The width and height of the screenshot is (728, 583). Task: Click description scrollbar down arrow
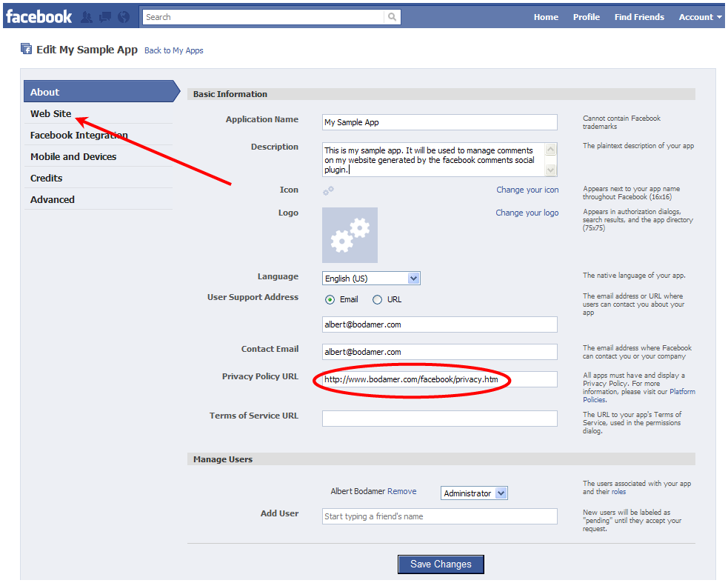[x=551, y=170]
